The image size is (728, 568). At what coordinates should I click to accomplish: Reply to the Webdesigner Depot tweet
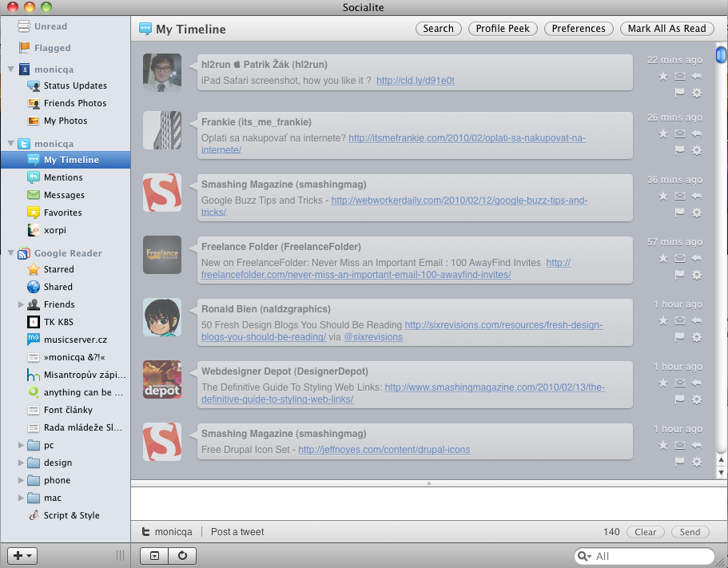click(x=696, y=383)
